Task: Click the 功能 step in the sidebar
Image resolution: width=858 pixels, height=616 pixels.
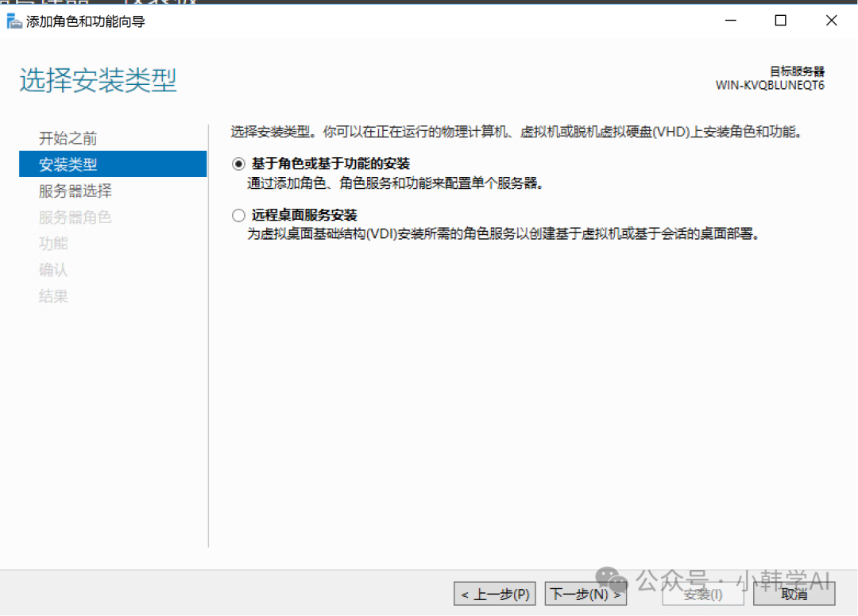Action: click(54, 243)
